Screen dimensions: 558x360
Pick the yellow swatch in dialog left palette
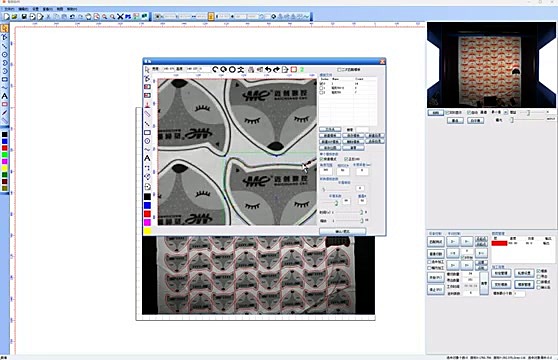[x=147, y=231]
